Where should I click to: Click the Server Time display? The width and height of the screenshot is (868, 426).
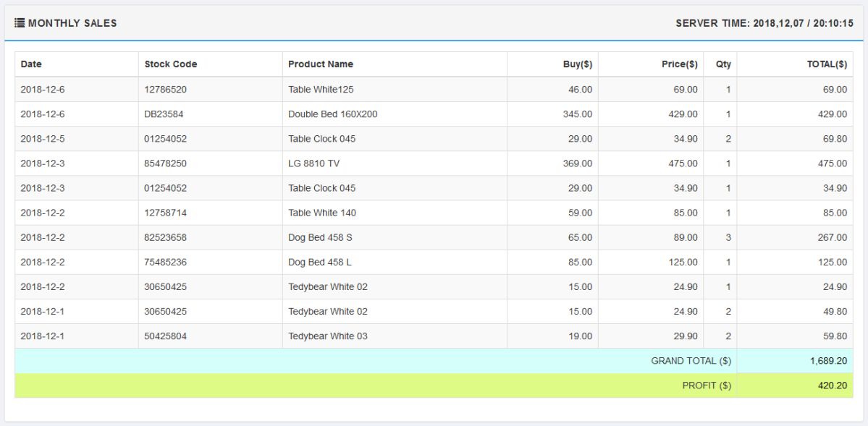tap(764, 23)
